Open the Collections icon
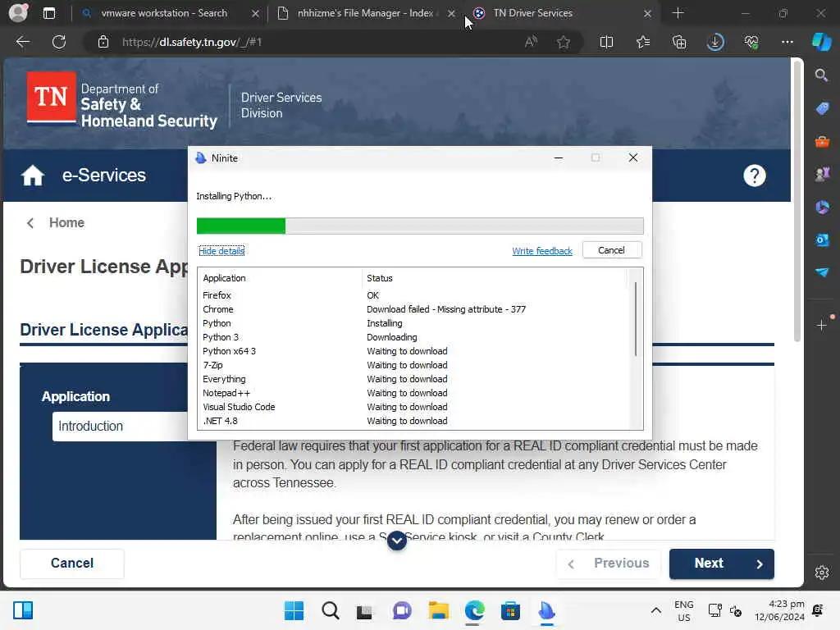The image size is (840, 630). pos(679,42)
